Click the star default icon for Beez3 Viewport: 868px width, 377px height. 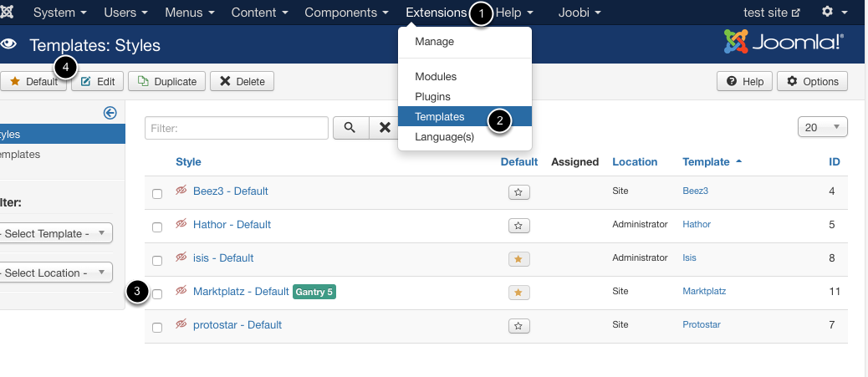518,192
